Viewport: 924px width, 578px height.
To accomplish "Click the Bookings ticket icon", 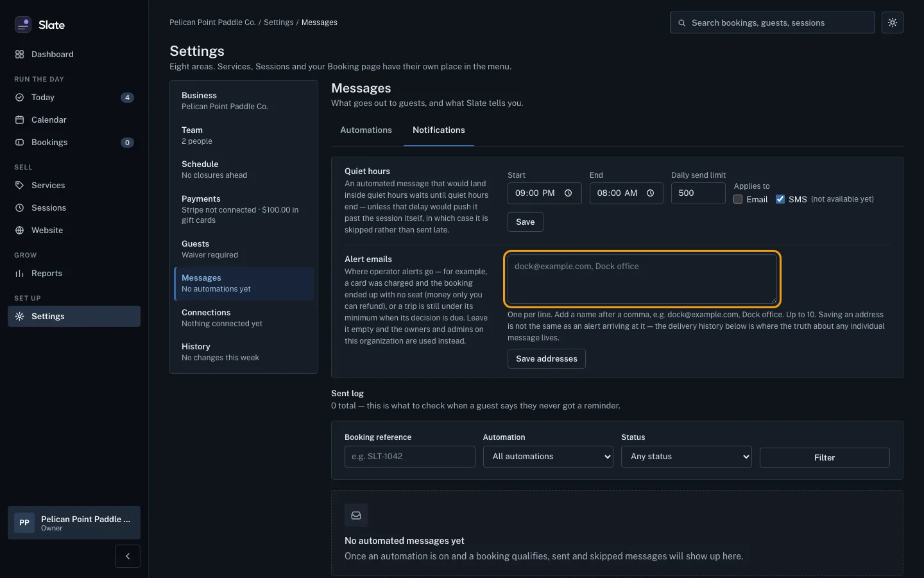I will [19, 143].
